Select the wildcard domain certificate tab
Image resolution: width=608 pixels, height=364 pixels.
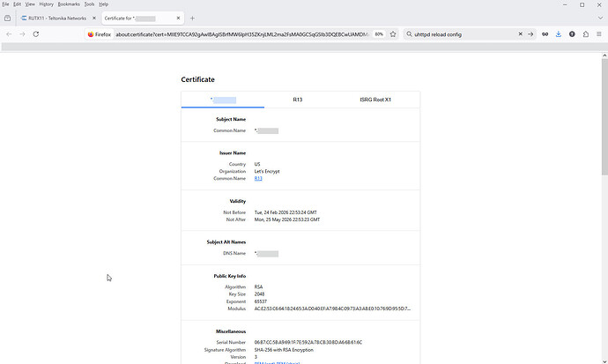223,100
